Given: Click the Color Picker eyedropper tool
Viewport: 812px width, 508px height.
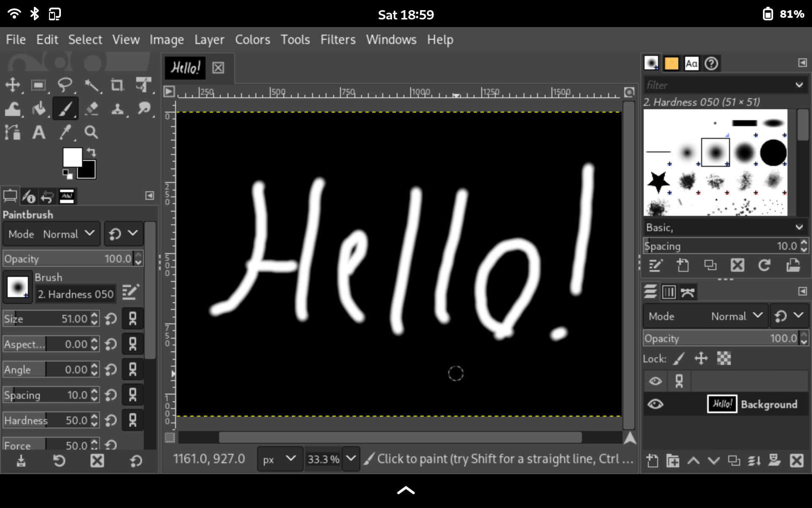Looking at the screenshot, I should [65, 133].
